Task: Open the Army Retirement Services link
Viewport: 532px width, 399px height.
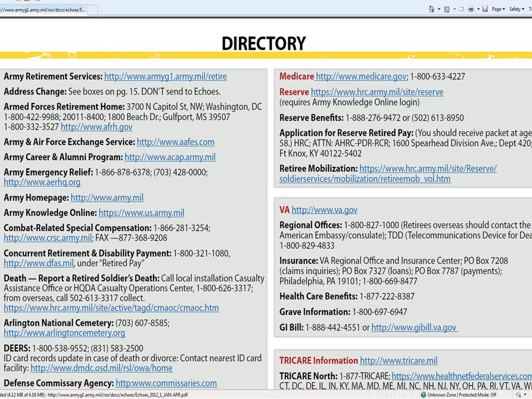Action: coord(166,76)
